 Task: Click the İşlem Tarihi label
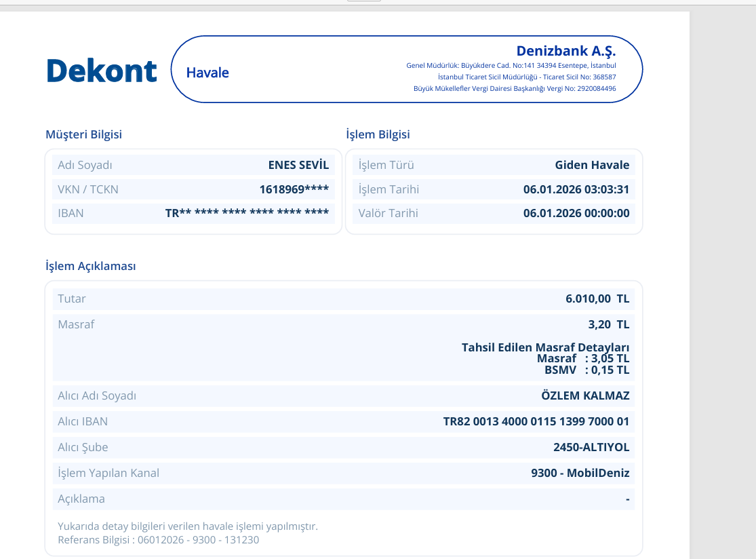389,189
